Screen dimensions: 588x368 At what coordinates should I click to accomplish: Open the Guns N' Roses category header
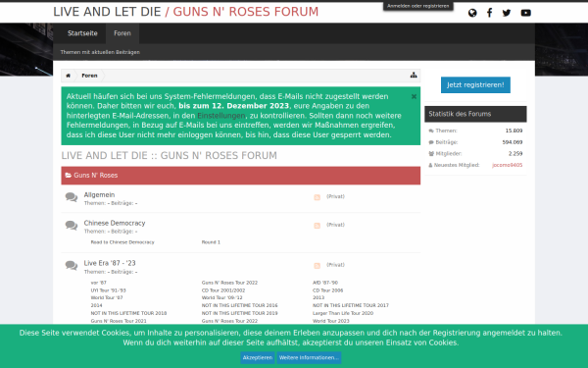pos(241,176)
